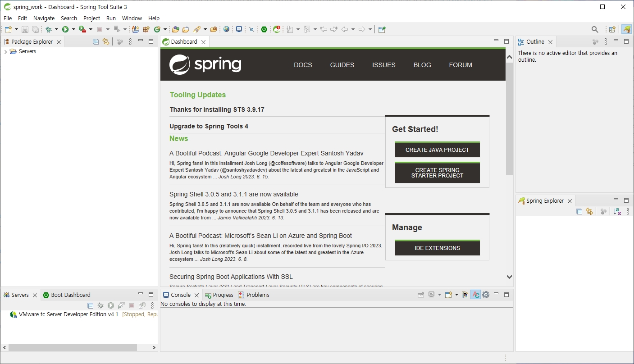The height and width of the screenshot is (364, 634).
Task: Collapse all in Spring Explorer panel
Action: click(579, 212)
